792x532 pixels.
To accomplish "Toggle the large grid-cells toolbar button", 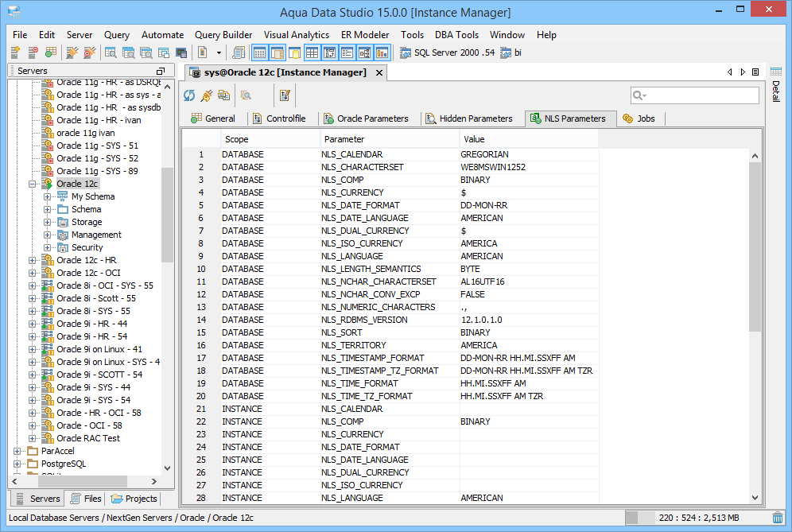I will 312,52.
